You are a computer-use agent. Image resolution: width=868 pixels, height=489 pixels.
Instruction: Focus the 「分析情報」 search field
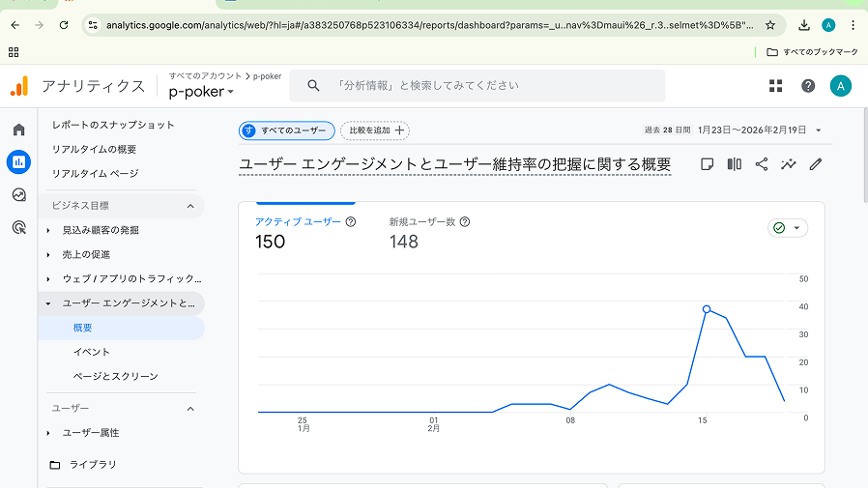[477, 86]
